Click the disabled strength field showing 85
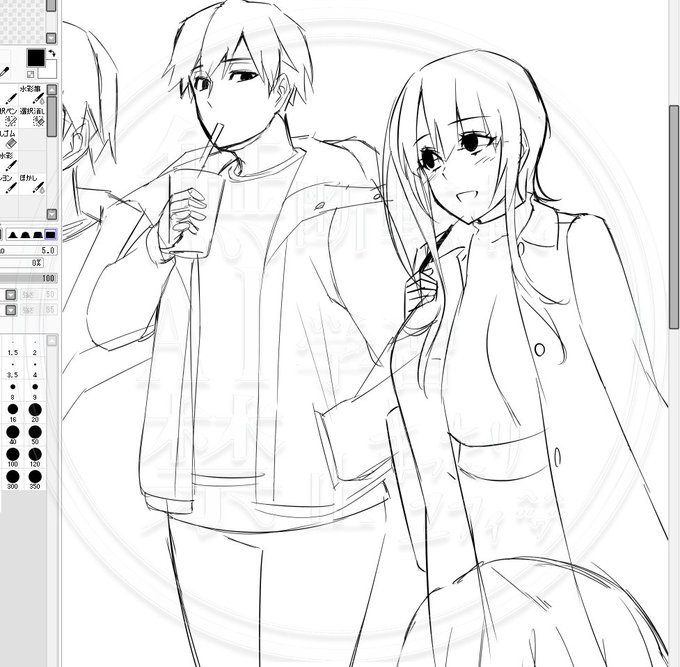680x667 pixels. pyautogui.click(x=38, y=310)
